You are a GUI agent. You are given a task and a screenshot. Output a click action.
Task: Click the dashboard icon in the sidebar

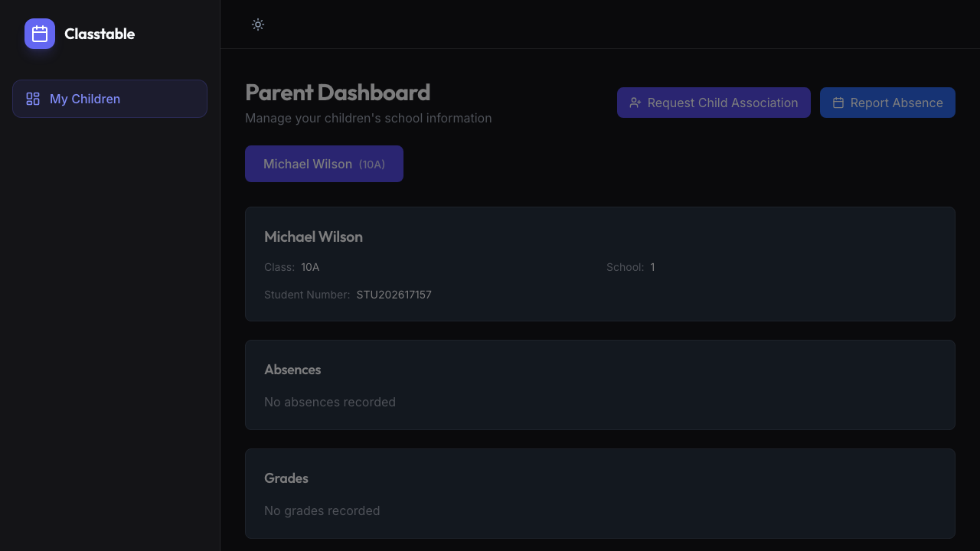click(x=33, y=99)
